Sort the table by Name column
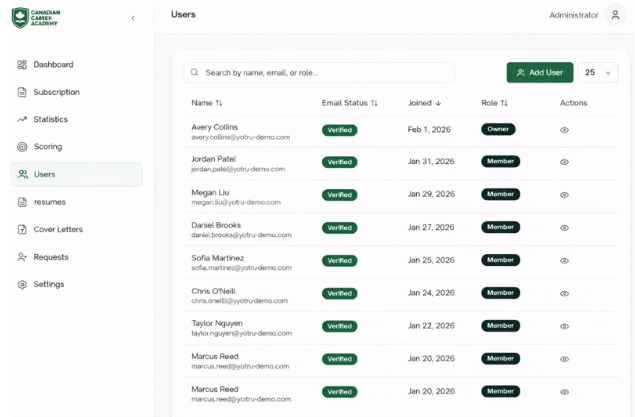This screenshot has height=417, width=635. (x=207, y=103)
